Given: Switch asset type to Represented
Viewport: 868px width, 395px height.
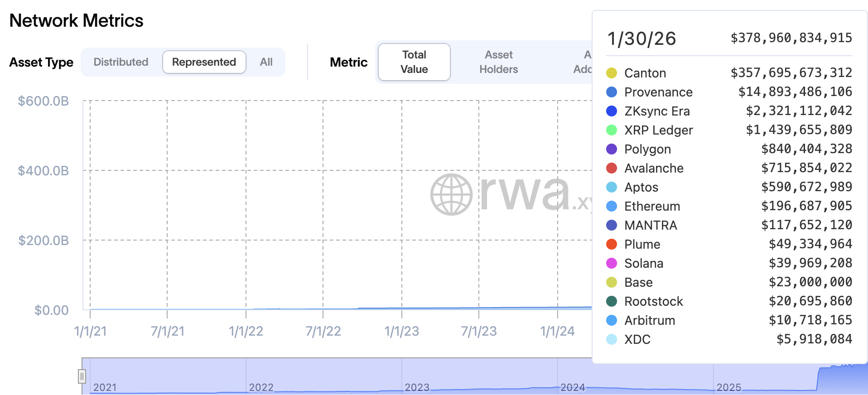Looking at the screenshot, I should [204, 62].
